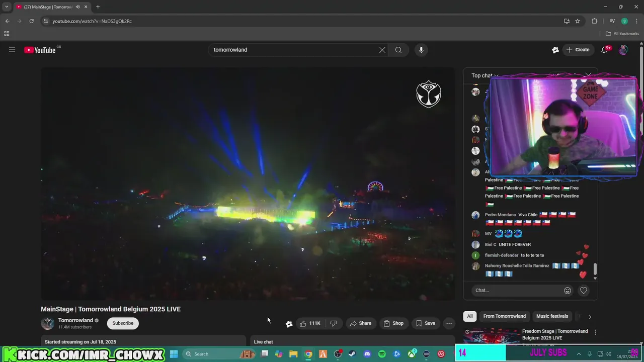644x362 pixels.
Task: Like the video with thumbs up
Action: (x=310, y=323)
